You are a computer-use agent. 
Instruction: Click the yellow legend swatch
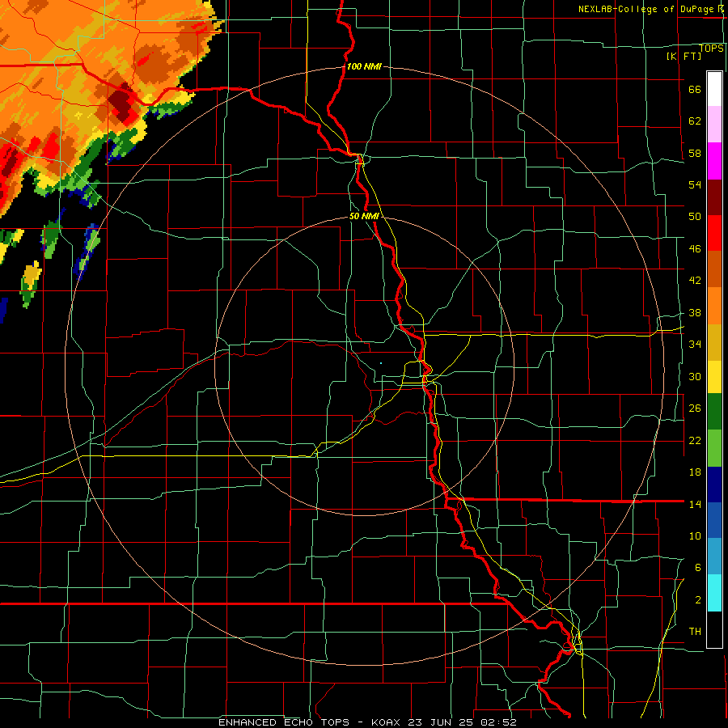tap(714, 376)
